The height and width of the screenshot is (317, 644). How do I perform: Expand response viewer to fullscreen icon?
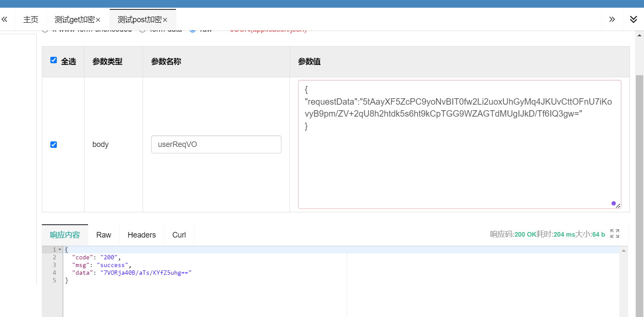tap(615, 233)
